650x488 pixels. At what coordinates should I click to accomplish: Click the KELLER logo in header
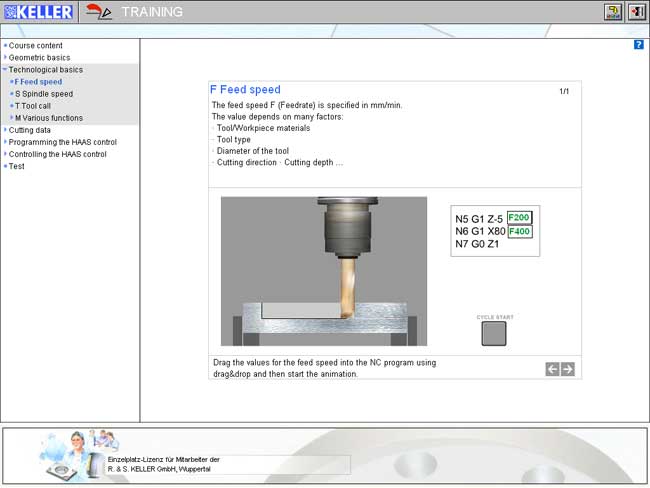point(39,12)
